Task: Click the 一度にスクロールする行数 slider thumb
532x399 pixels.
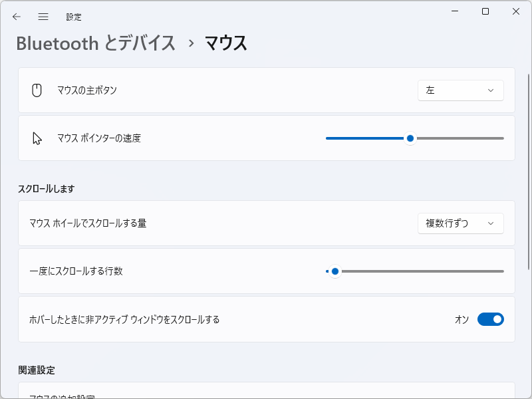Action: [334, 271]
